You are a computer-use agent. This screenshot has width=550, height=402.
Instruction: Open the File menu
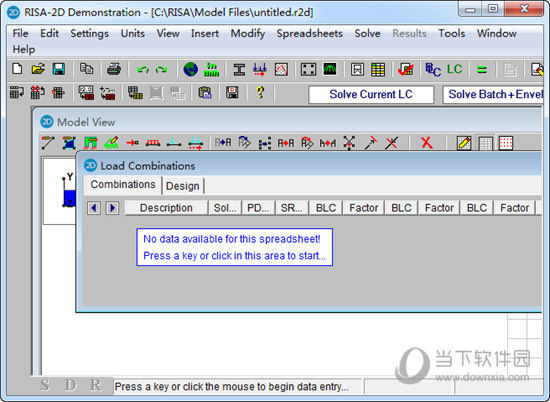coord(20,33)
